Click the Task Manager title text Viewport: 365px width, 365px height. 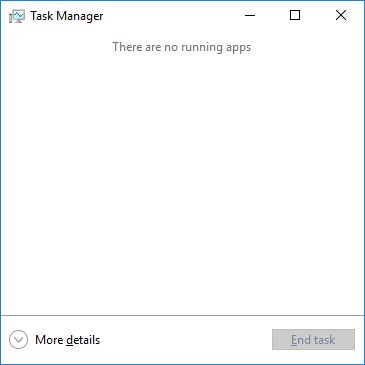pos(67,16)
